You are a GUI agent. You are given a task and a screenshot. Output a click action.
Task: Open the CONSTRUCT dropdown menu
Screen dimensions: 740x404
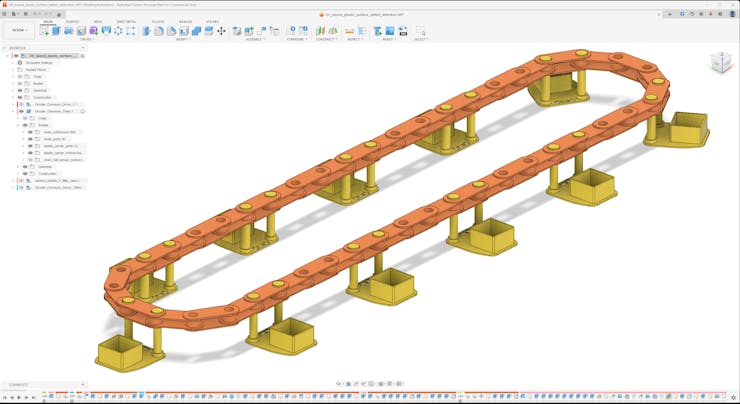(x=326, y=39)
